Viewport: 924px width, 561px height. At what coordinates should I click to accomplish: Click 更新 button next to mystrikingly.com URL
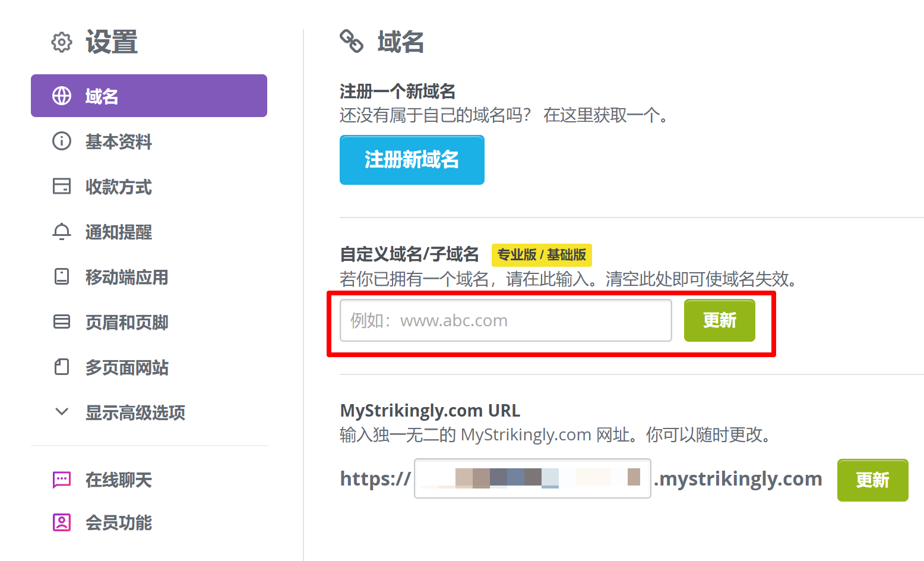pyautogui.click(x=873, y=480)
